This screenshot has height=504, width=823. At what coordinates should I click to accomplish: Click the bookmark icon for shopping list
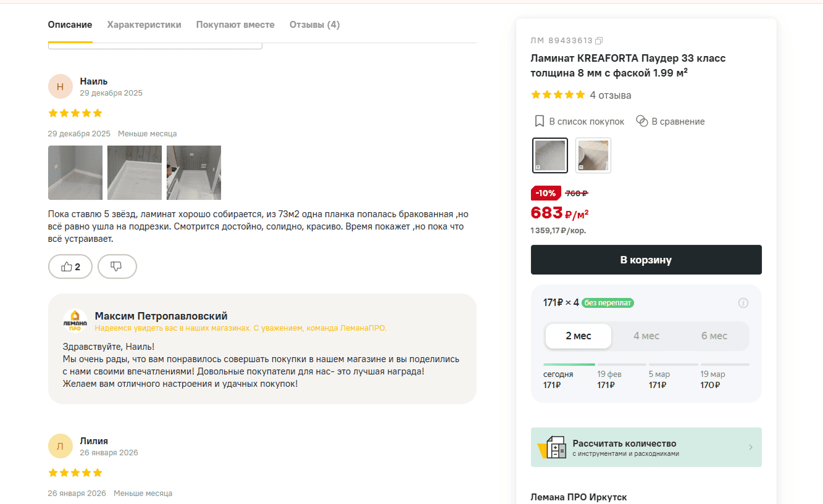539,122
